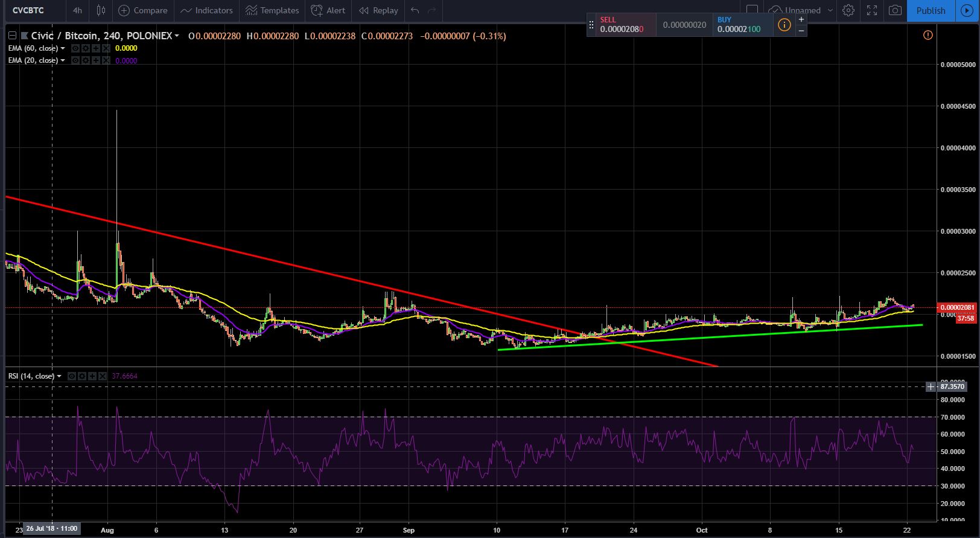This screenshot has height=538, width=980.
Task: Open the candlestick chart style selector
Action: (101, 10)
